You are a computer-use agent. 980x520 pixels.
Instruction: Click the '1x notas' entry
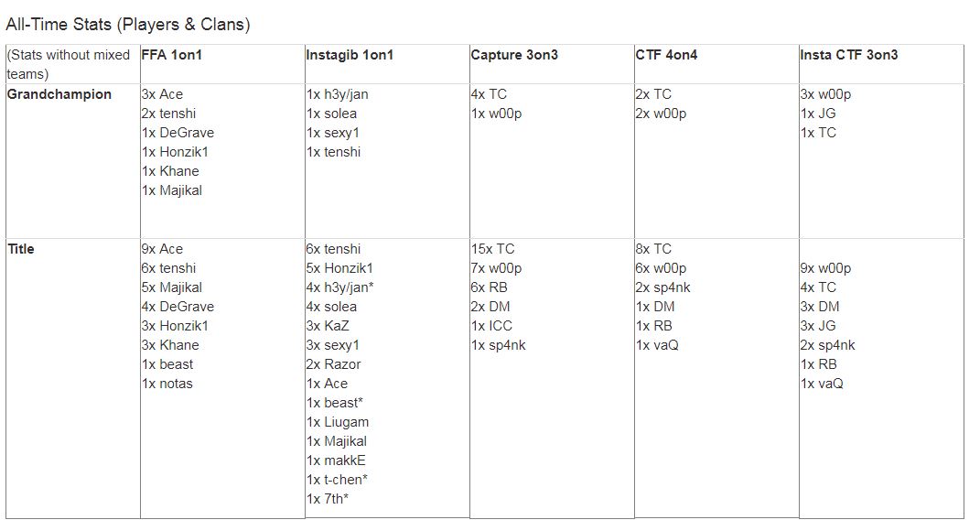click(167, 384)
